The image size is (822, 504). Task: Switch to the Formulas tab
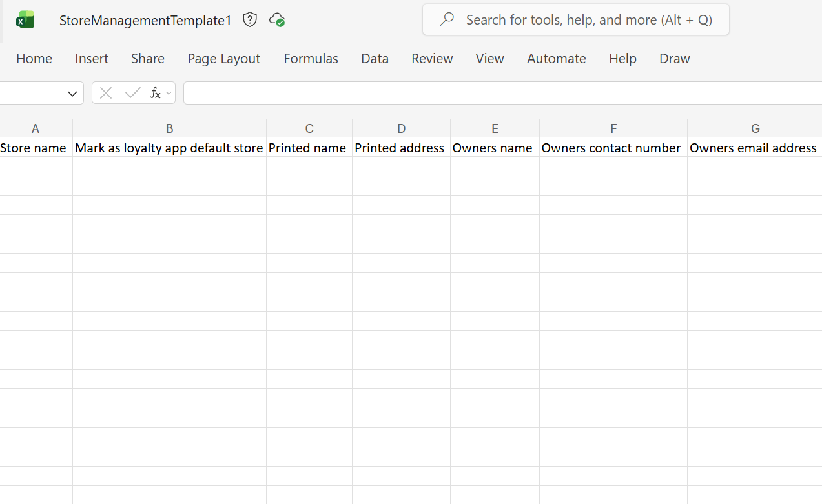coord(311,59)
